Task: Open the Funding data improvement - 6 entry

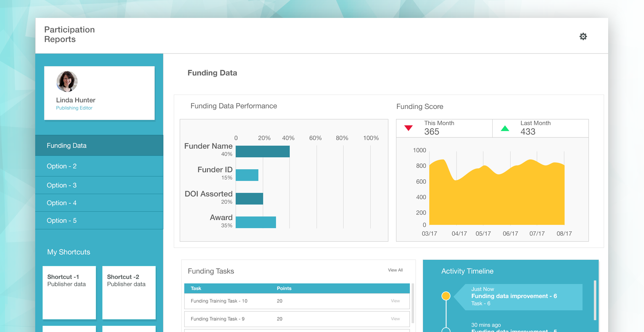Action: [514, 296]
